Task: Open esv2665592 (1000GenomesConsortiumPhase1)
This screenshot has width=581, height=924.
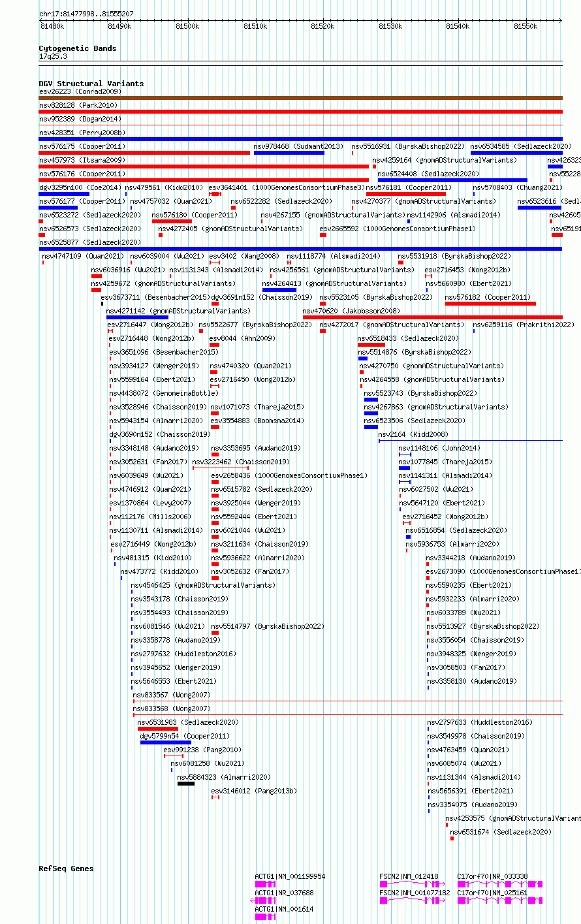Action: [398, 229]
